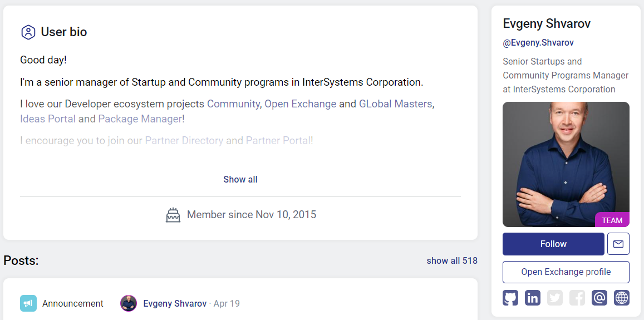Image resolution: width=644 pixels, height=320 pixels.
Task: Open the GitHub profile icon
Action: point(510,298)
